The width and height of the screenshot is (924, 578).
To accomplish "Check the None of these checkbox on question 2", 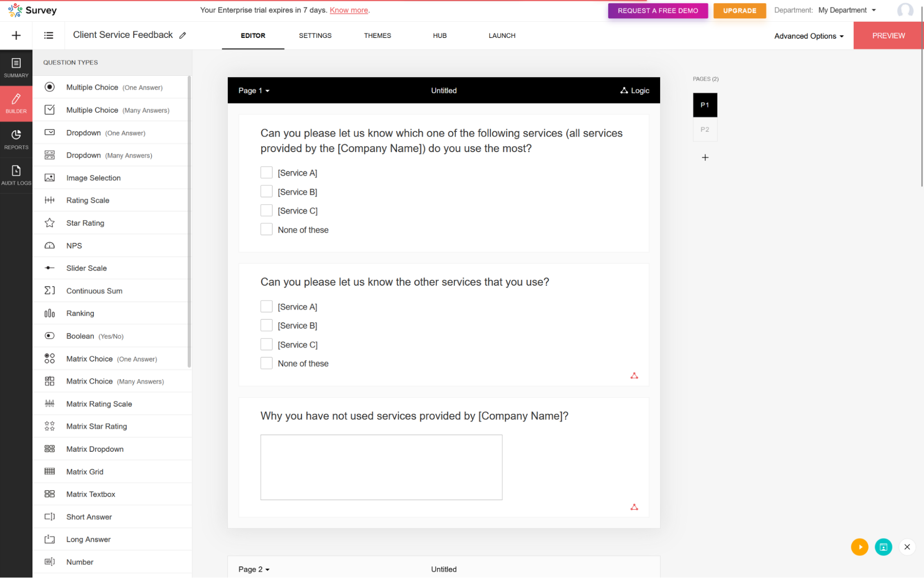I will 266,363.
